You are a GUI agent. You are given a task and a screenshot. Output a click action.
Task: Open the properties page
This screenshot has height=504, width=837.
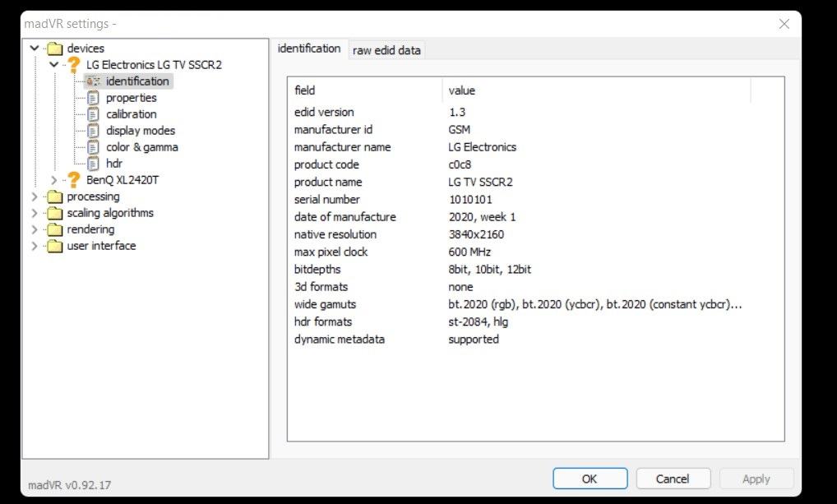click(132, 98)
